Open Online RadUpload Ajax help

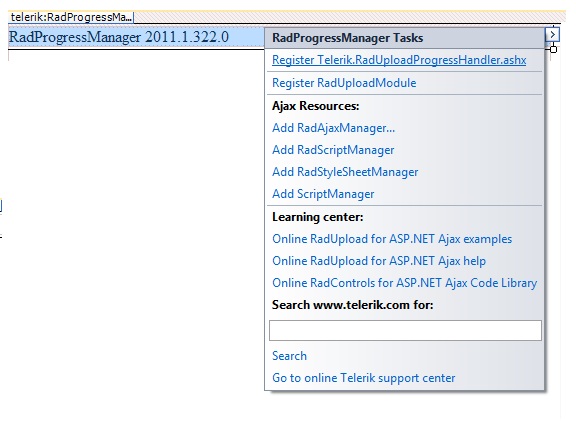379,261
